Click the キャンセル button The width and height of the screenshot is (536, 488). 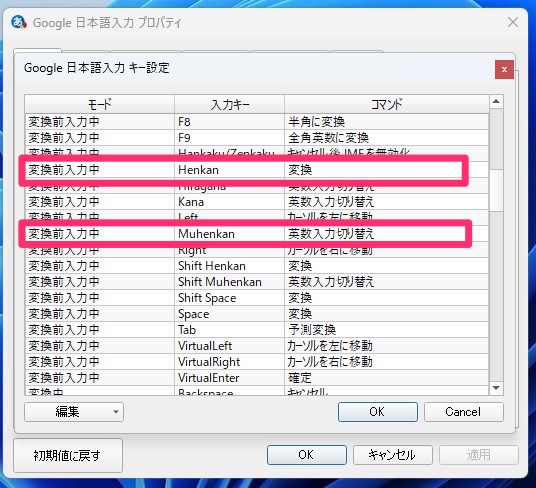click(x=392, y=455)
